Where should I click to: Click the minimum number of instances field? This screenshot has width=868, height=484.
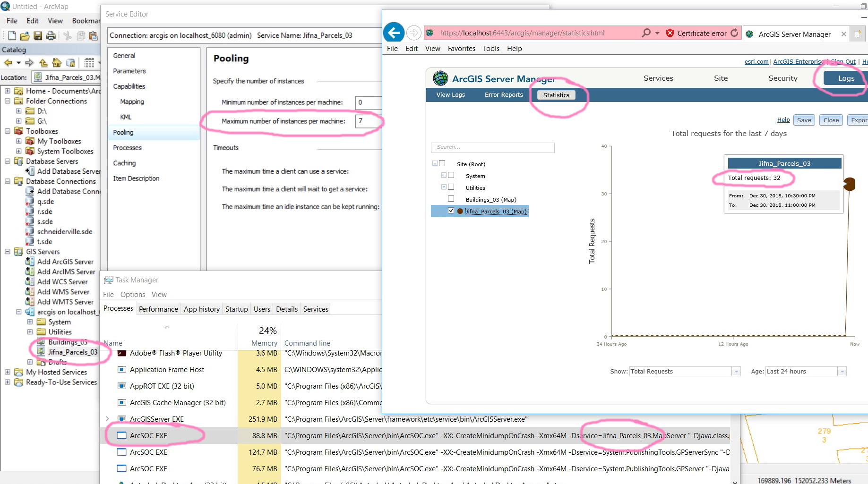(368, 102)
